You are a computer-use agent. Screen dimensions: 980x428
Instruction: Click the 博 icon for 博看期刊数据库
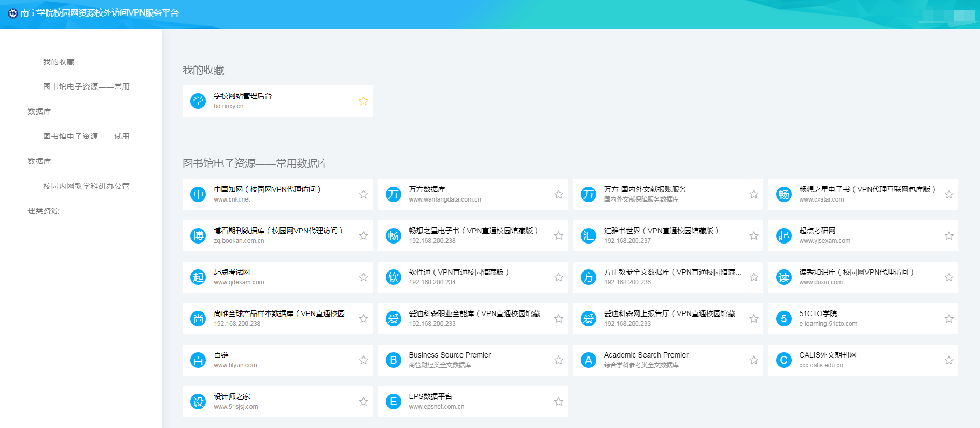[x=198, y=236]
